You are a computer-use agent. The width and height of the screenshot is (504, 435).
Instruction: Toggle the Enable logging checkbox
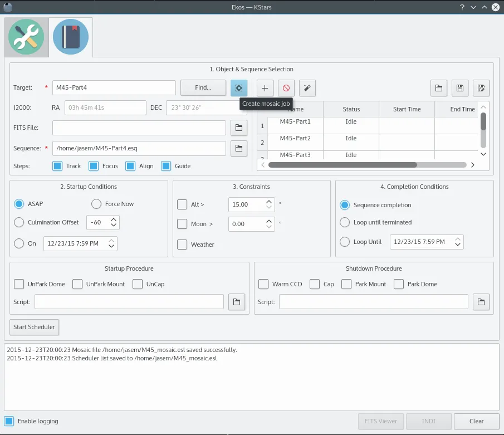(9, 421)
